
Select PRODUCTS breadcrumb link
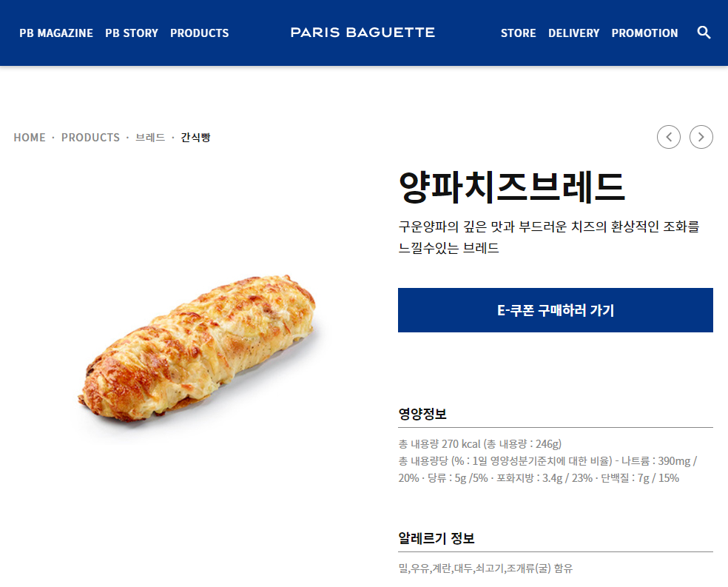[x=90, y=138]
